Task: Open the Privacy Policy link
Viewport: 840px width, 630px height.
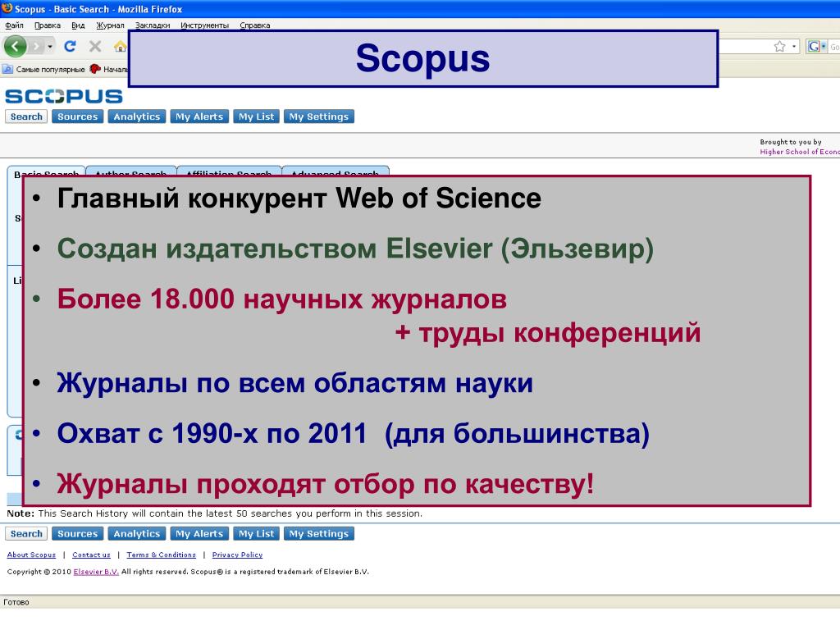Action: (x=237, y=555)
